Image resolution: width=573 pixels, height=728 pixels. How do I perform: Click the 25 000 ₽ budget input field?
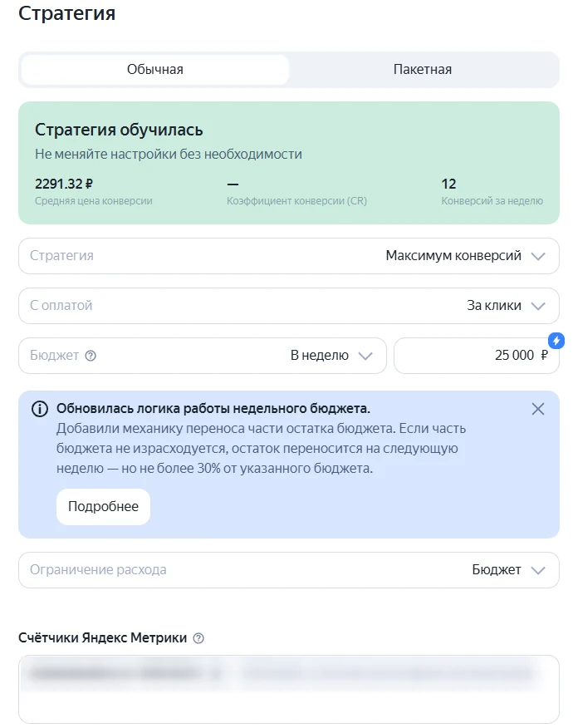click(476, 356)
